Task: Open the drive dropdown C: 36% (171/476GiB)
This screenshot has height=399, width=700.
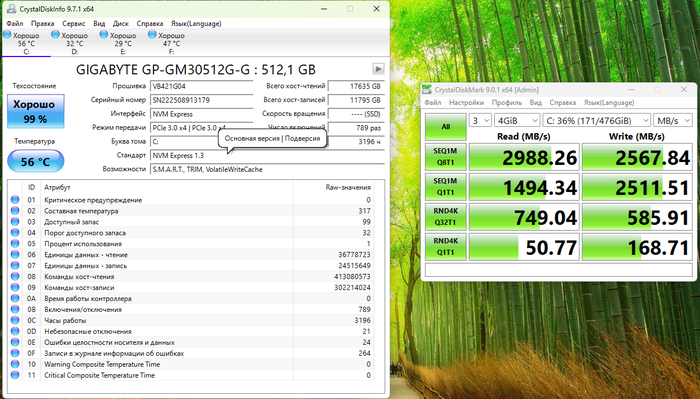Action: 596,121
